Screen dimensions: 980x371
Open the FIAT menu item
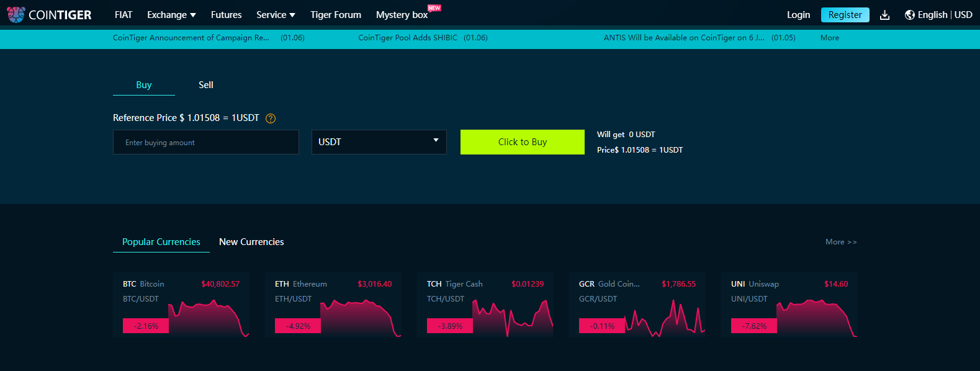click(124, 15)
